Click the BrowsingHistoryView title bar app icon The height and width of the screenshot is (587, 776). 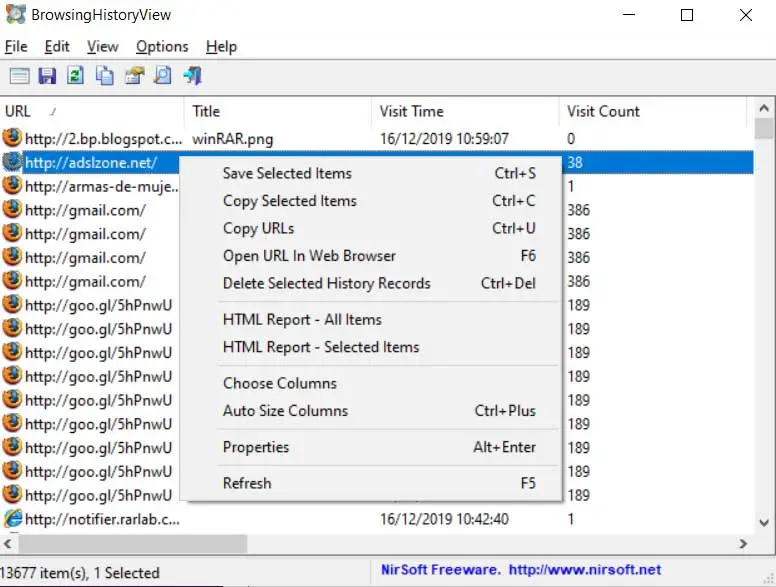click(x=15, y=14)
